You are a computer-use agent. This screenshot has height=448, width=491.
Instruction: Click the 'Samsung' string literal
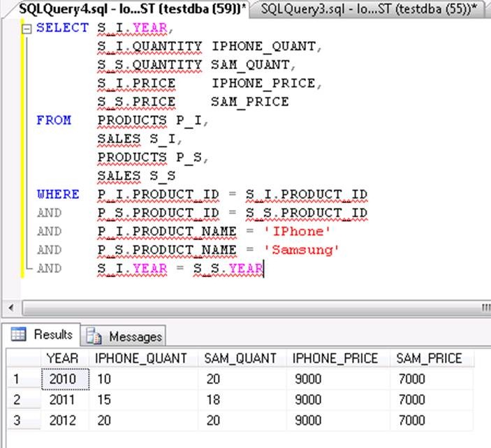[302, 250]
